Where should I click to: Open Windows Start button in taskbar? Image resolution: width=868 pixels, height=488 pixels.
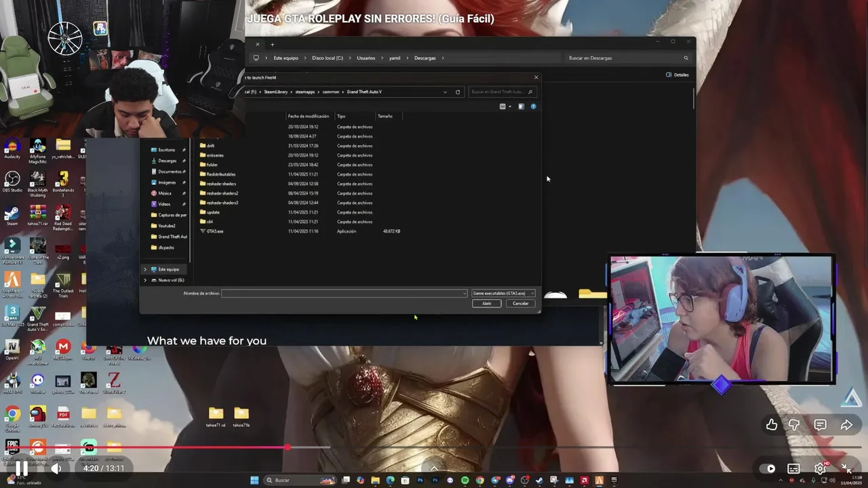[x=254, y=480]
